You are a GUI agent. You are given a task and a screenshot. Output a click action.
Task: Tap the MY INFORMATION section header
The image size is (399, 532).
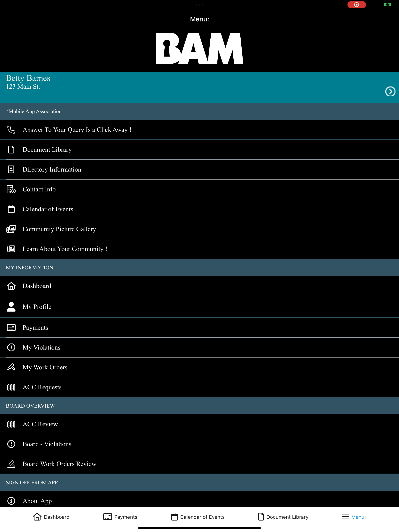click(199, 267)
